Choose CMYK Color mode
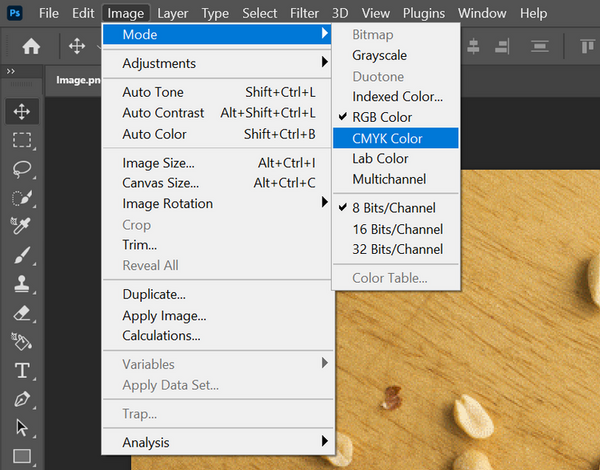 point(396,138)
